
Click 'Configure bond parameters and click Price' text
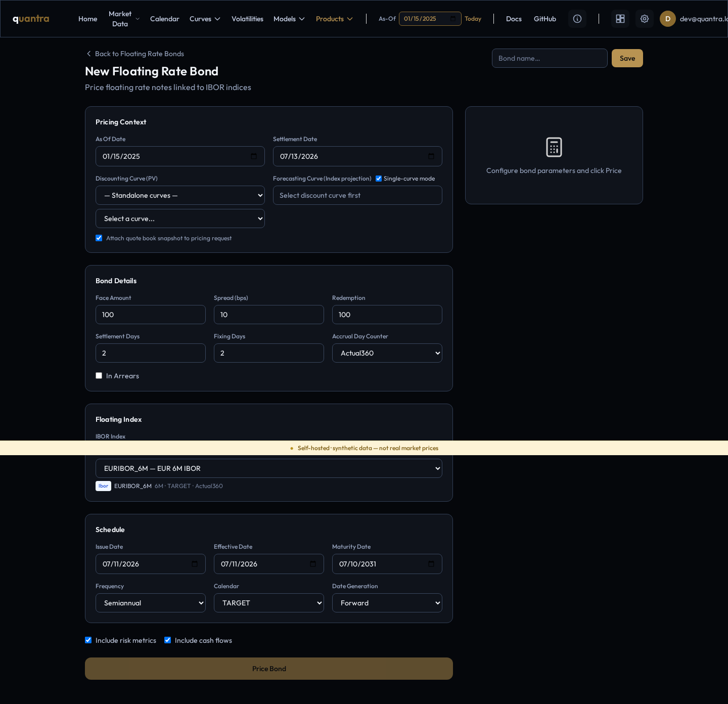tap(554, 170)
